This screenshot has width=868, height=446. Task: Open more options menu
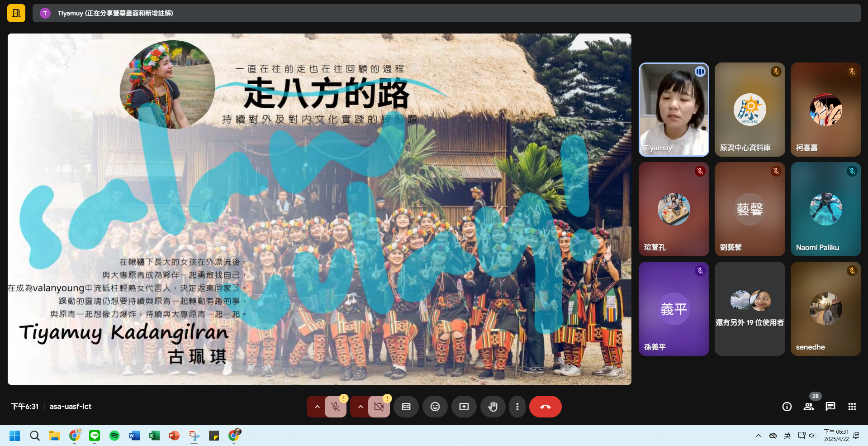point(517,407)
